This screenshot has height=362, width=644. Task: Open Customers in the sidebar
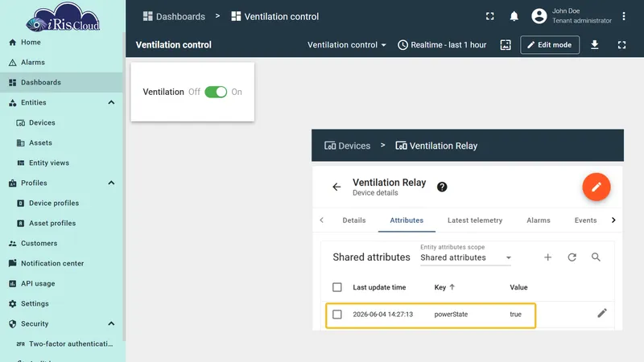click(62, 244)
